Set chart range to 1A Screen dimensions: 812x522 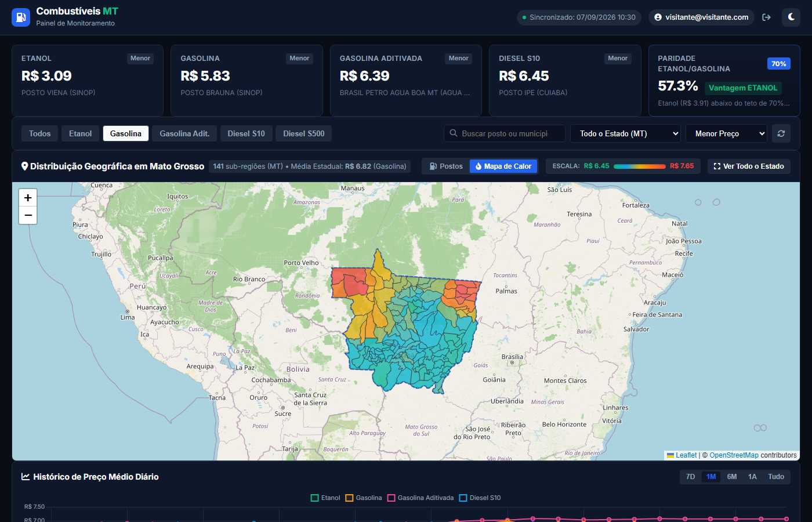point(752,477)
